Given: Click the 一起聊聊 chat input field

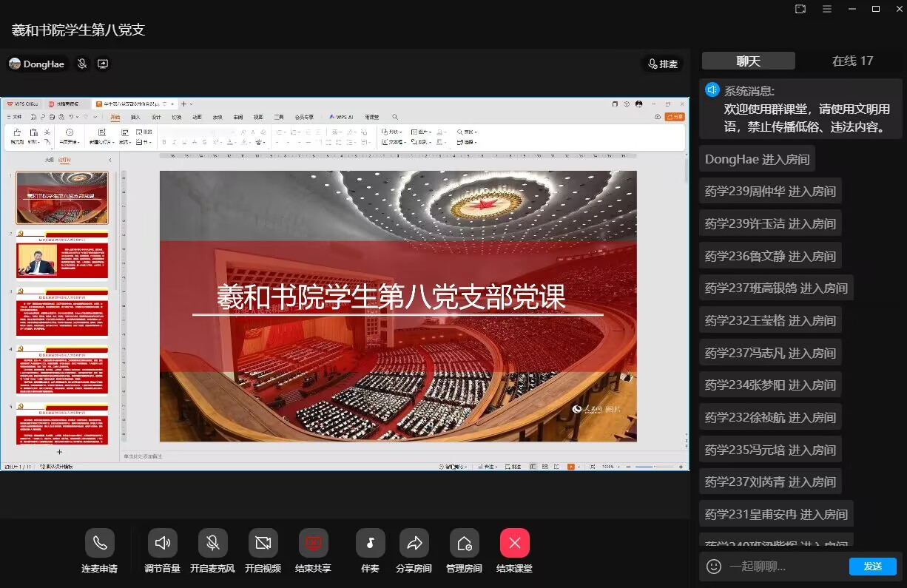Looking at the screenshot, I should [x=784, y=567].
